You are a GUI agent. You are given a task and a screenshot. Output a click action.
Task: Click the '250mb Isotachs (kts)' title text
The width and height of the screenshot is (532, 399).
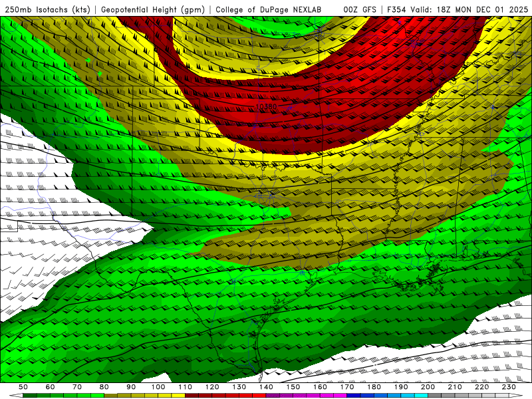(47, 9)
